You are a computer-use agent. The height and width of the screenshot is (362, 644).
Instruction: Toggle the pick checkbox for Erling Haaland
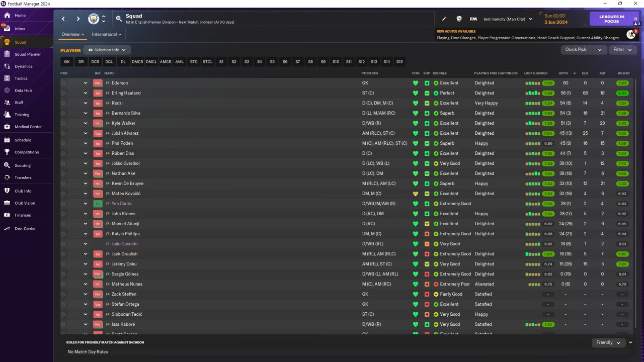click(63, 93)
